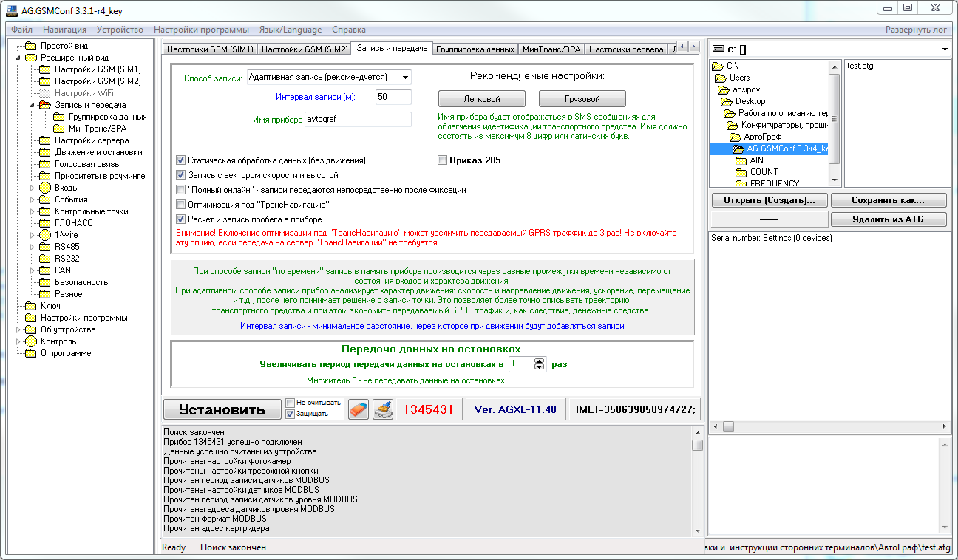
Task: Enable Оптимизация под "ТрансНавигацию" checkbox
Action: (180, 205)
